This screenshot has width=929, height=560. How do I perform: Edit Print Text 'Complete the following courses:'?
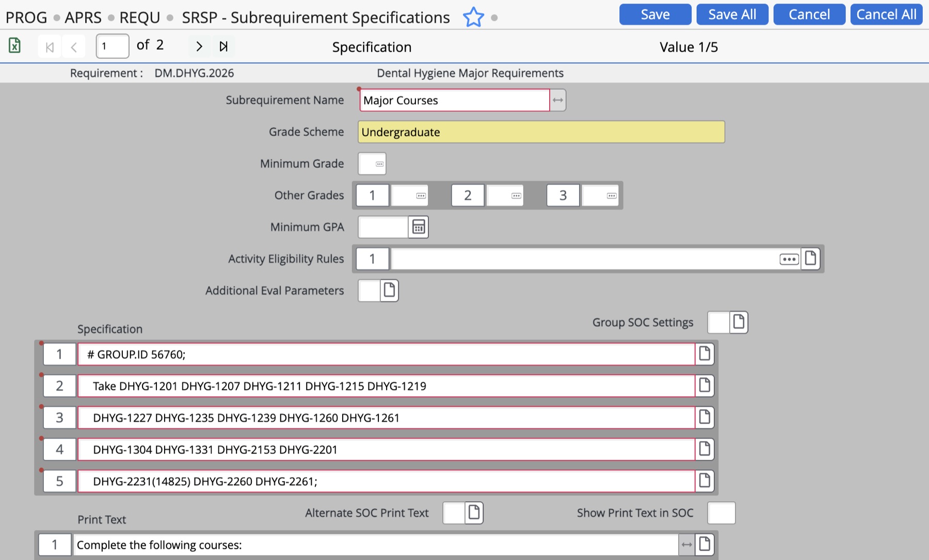(x=376, y=545)
